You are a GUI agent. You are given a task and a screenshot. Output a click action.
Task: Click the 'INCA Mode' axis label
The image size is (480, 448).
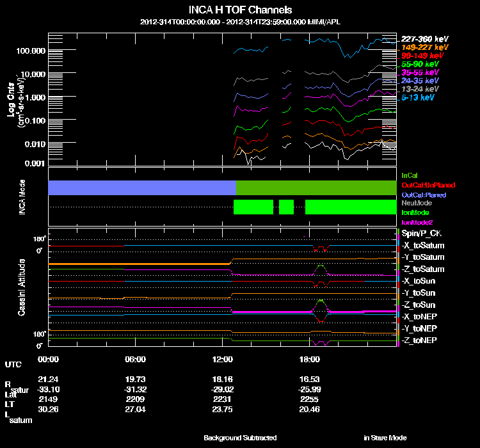pos(22,197)
